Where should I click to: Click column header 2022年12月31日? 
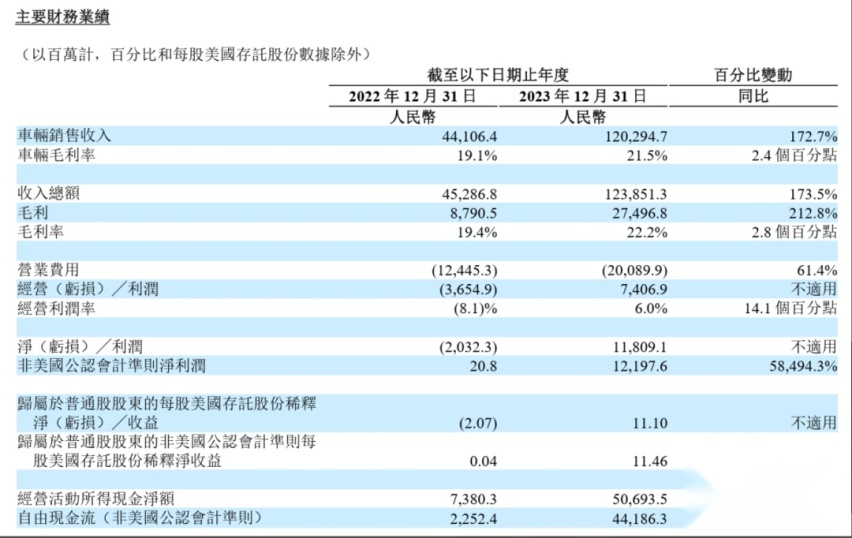coord(412,96)
